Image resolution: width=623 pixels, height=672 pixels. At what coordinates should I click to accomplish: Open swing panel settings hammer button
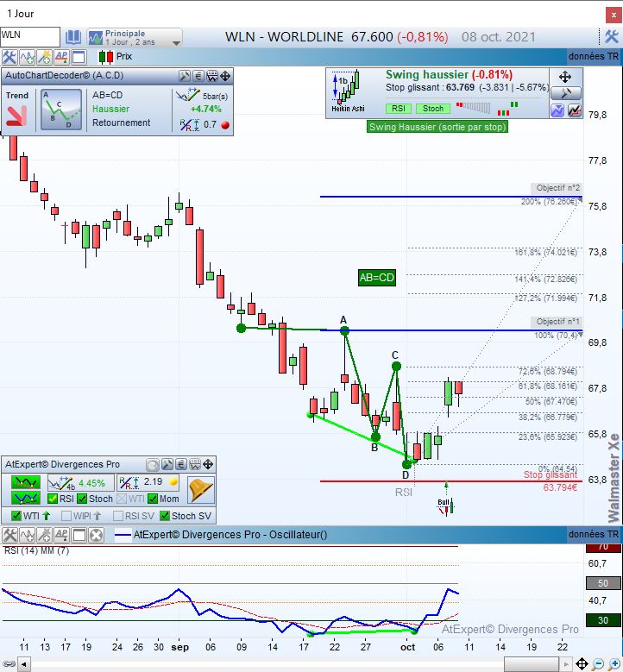click(x=566, y=93)
